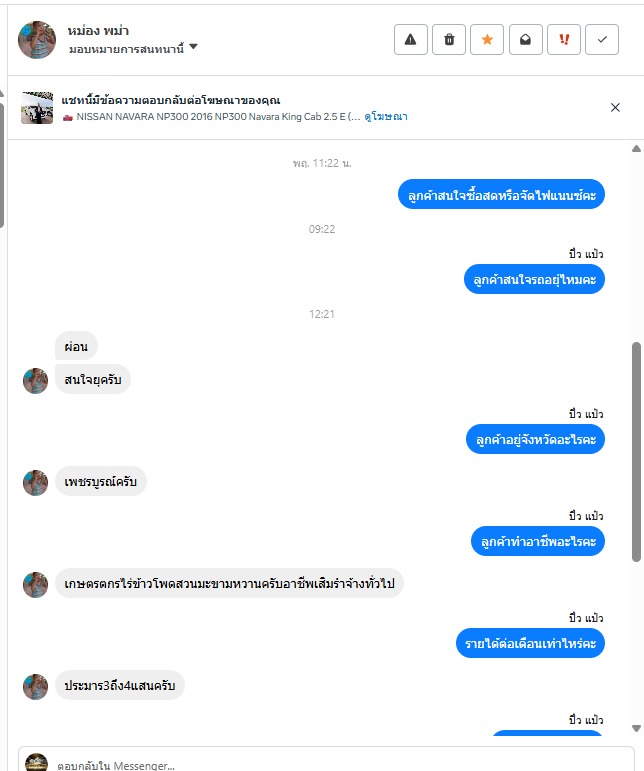Open the assign conversation dropdown arrow
The width and height of the screenshot is (644, 771).
(x=193, y=47)
